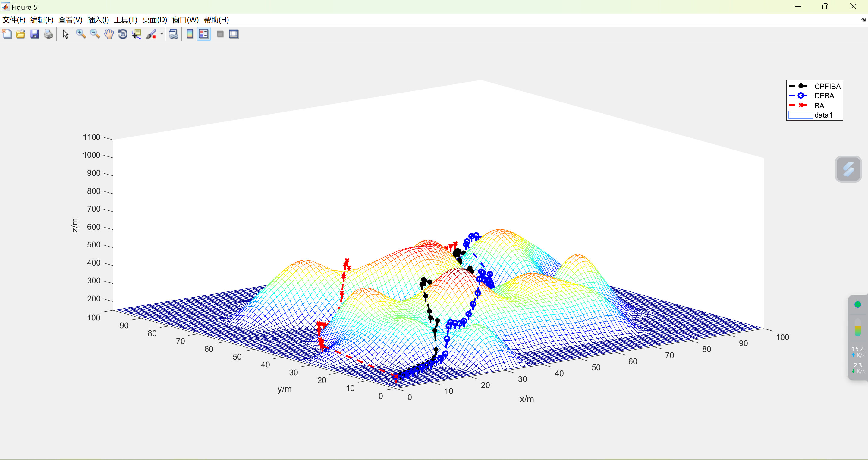
Task: Minimize the Figure 5 window
Action: tap(797, 7)
